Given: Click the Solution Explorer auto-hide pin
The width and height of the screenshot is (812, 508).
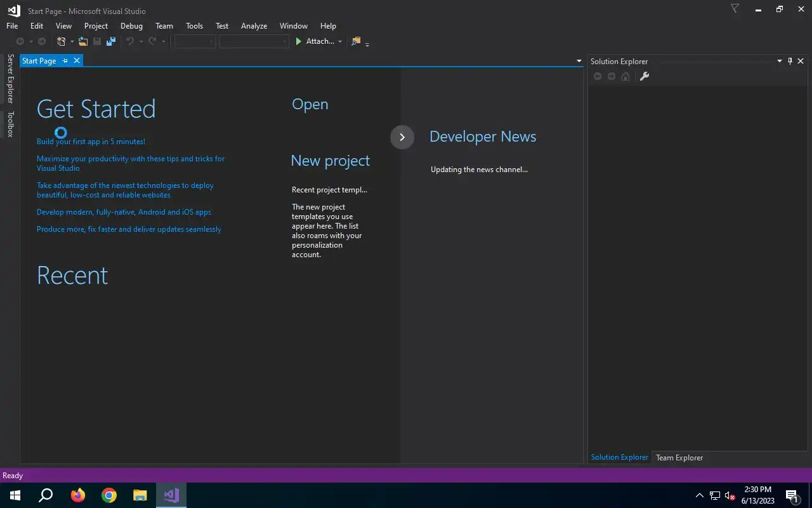Looking at the screenshot, I should pyautogui.click(x=790, y=61).
